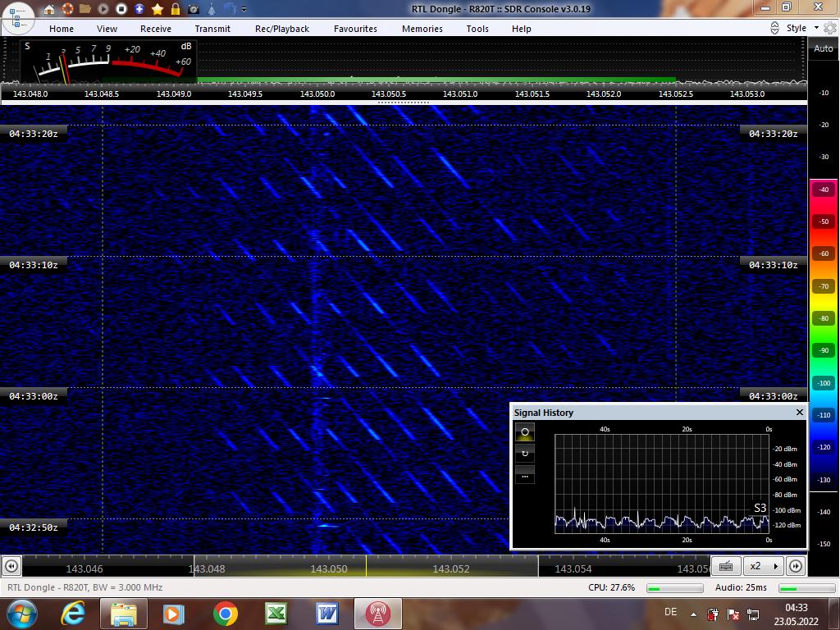Screen dimensions: 840x630
Task: Open the Style dropdown menu
Action: [802, 28]
